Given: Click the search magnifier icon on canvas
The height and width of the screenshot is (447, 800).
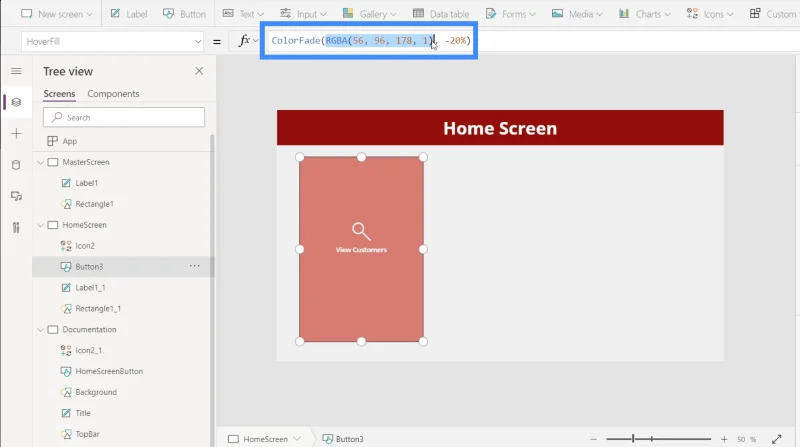Looking at the screenshot, I should coord(361,231).
